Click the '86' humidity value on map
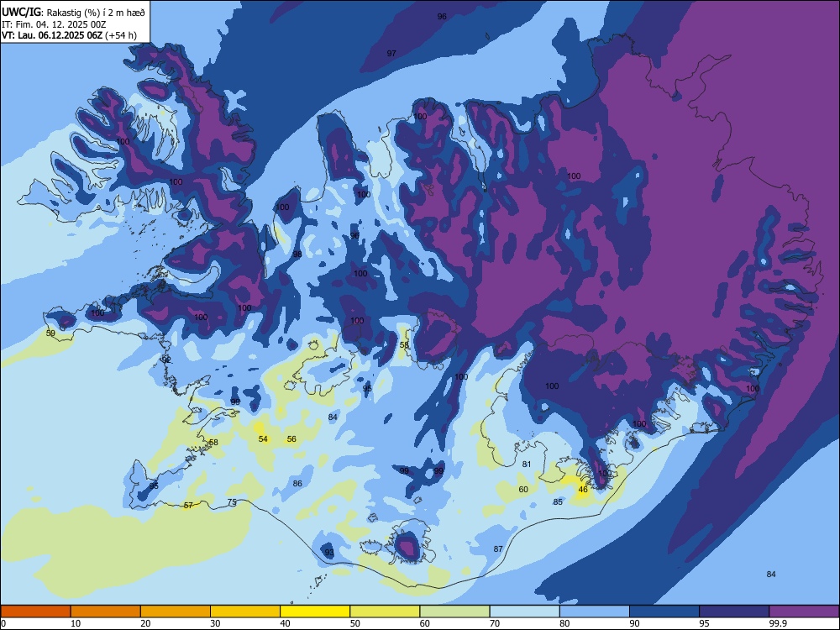 [297, 483]
